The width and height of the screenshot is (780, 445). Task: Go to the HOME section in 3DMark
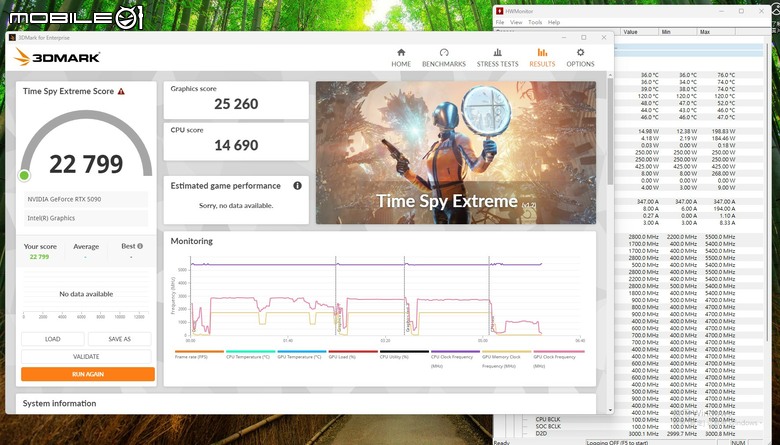point(401,58)
